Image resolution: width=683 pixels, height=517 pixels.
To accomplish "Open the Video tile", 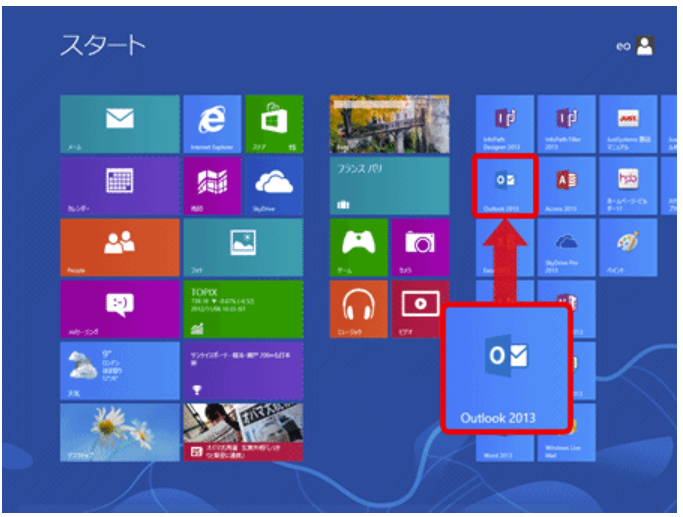I will coord(420,309).
